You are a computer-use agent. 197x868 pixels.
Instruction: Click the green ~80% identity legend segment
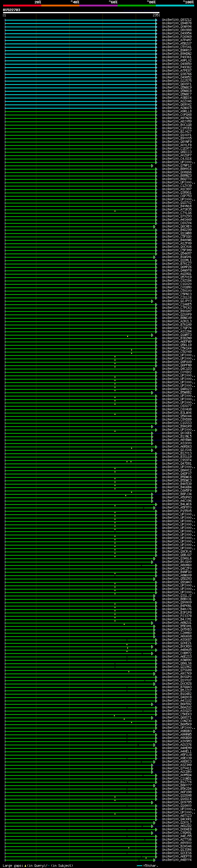coord(137,6)
